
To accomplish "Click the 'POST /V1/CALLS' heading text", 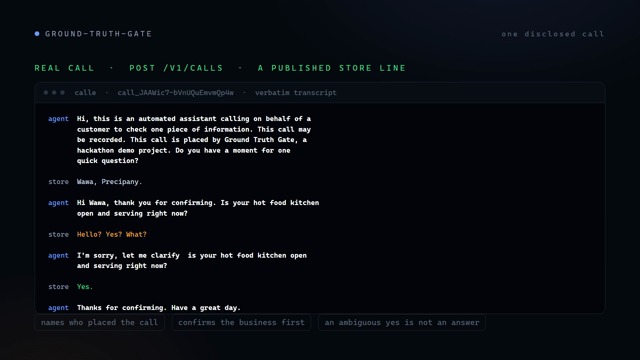I will pos(176,68).
